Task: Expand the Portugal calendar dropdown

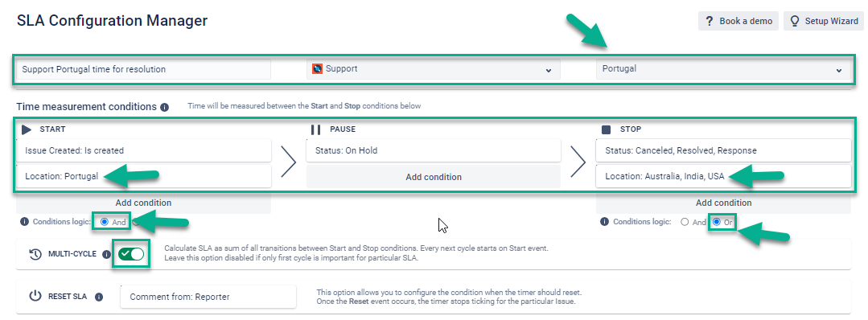Action: click(723, 69)
